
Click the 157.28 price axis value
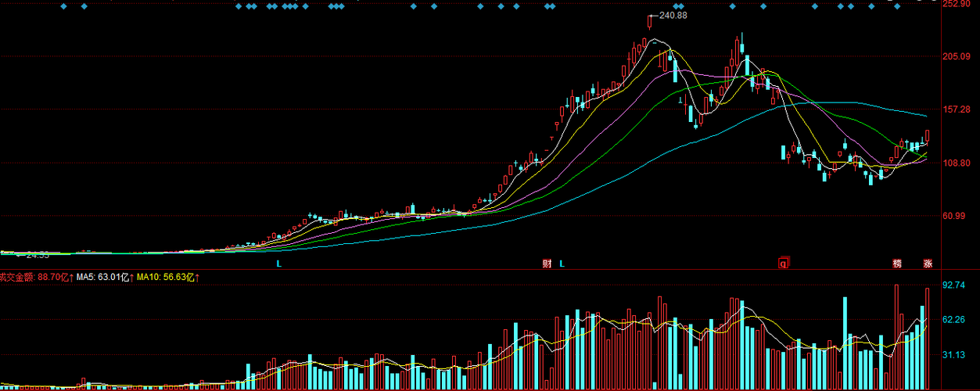tap(957, 109)
